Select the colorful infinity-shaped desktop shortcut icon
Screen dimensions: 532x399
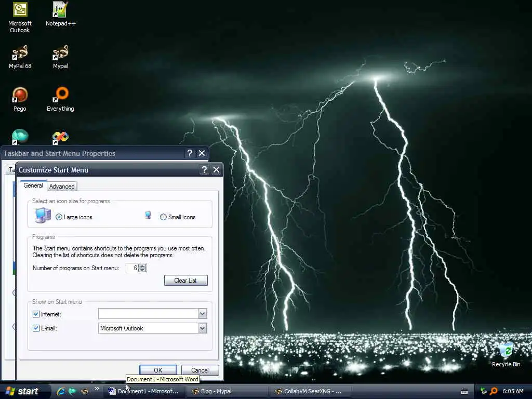[x=60, y=137]
